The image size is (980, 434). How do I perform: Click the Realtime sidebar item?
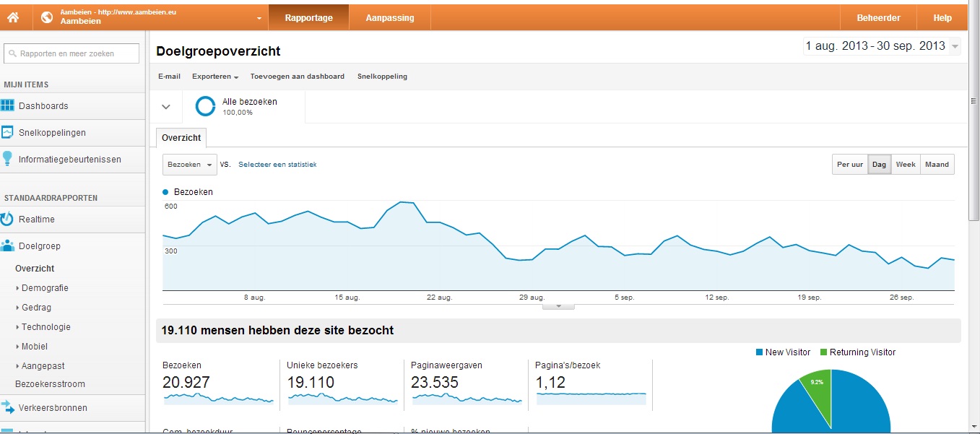(x=72, y=219)
